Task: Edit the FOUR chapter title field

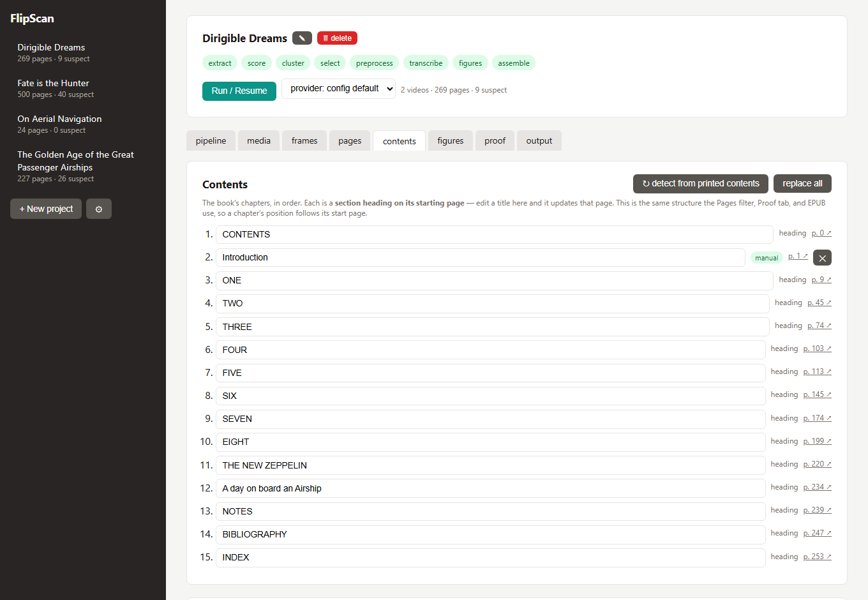Action: coord(490,350)
